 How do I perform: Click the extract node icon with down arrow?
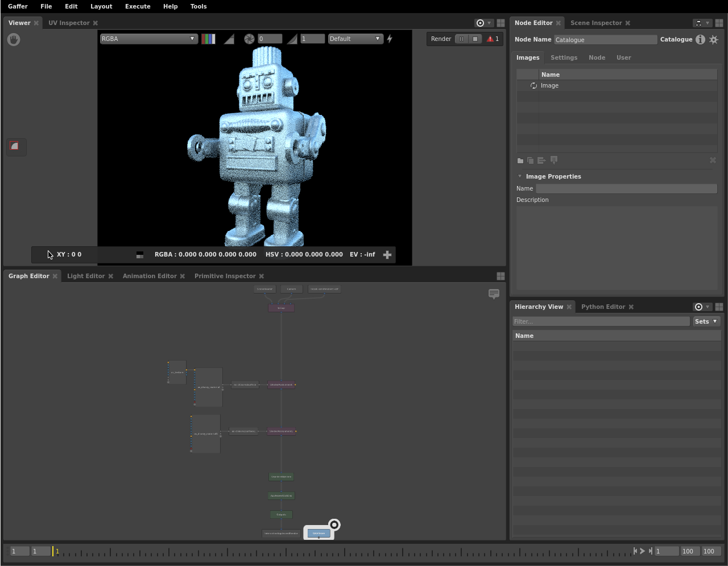[x=554, y=160]
